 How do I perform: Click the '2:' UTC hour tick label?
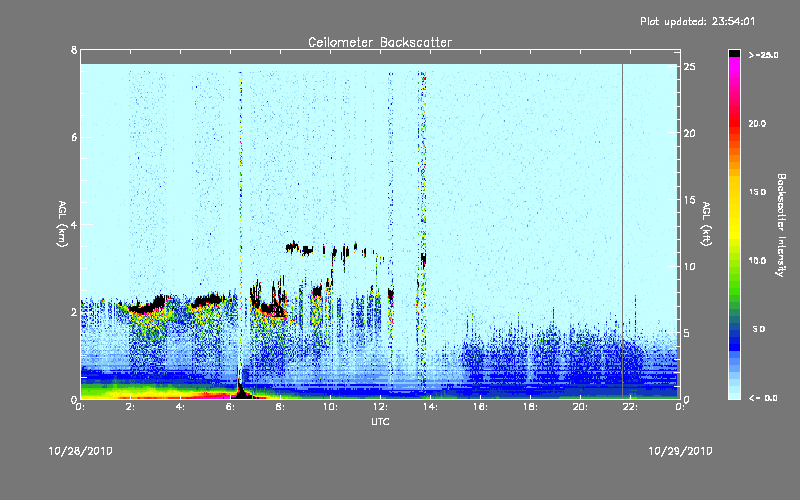click(130, 407)
